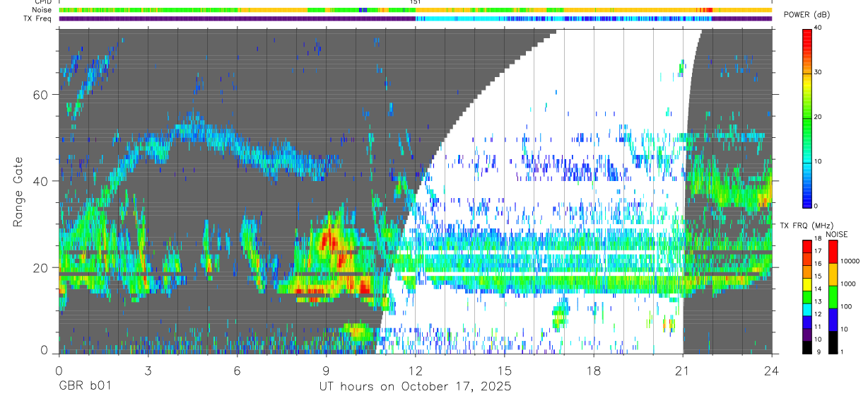Pick the green segment in NOISE color bar
Screen dimensions: 868x401
coord(833,297)
